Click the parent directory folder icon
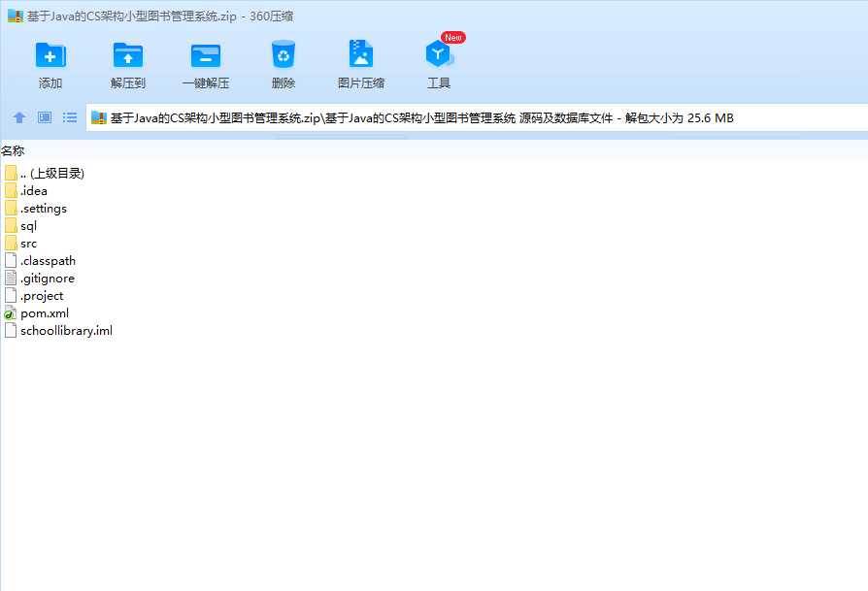The width and height of the screenshot is (868, 591). (11, 173)
